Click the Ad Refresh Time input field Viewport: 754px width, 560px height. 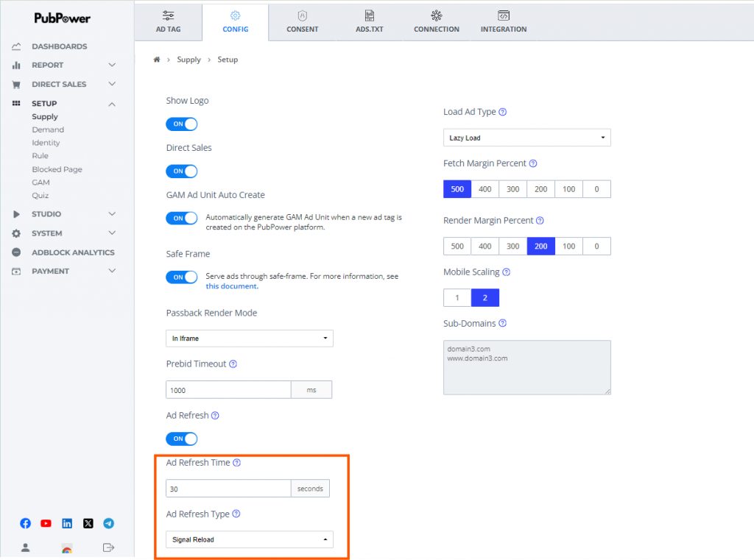[228, 489]
